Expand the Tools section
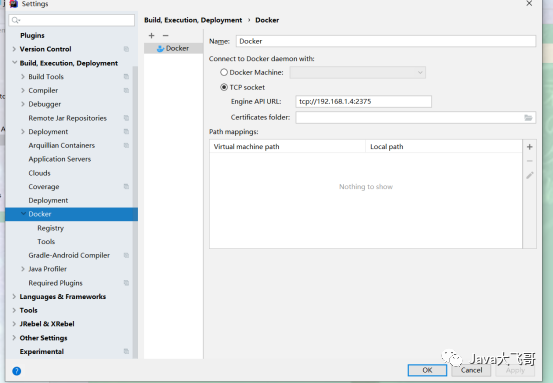Screen dimensions: 553x383 (14, 310)
